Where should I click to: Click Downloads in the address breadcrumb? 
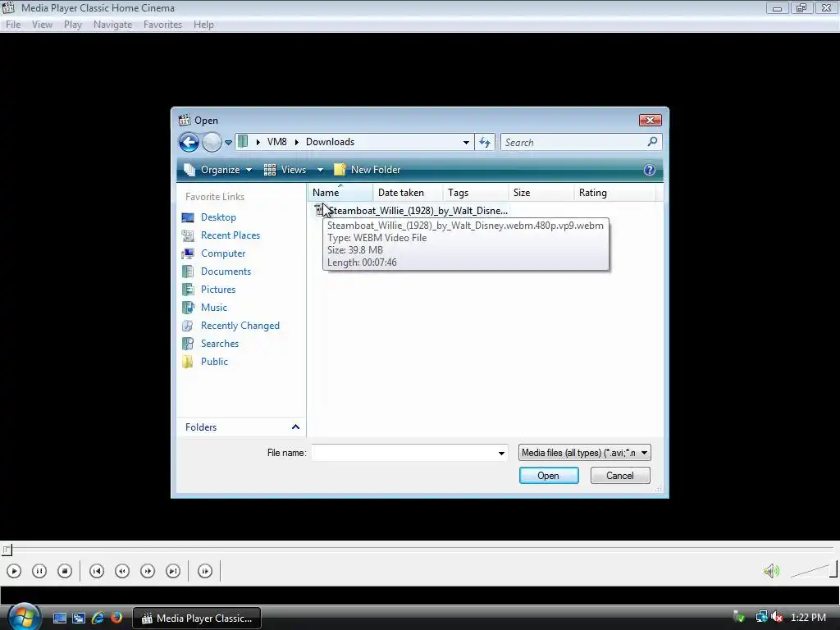[330, 142]
